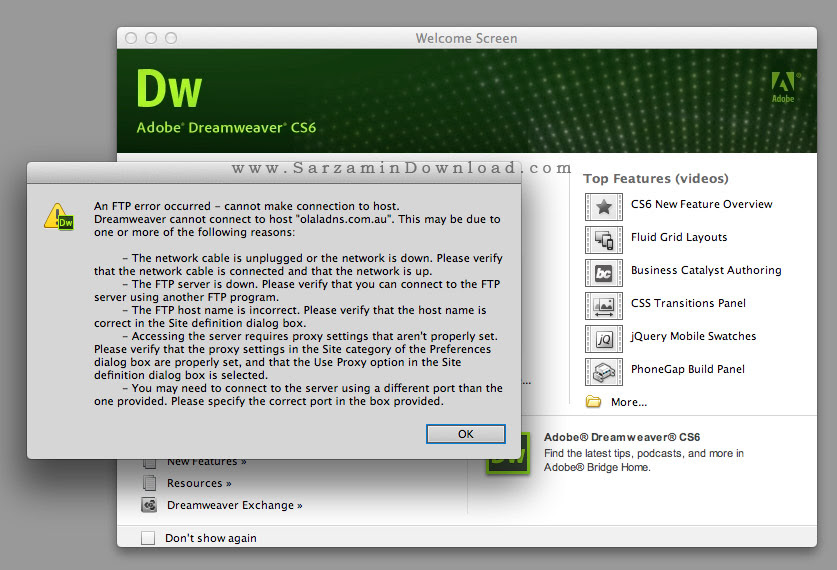Click the Adobe Dreamweaver CS6 banner title

tap(226, 128)
